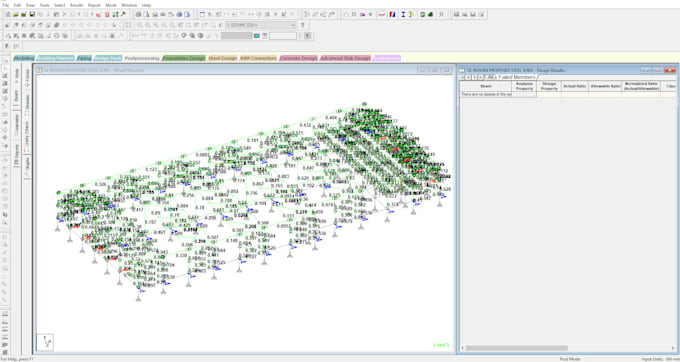Select the Postprocessing mode tab
Image resolution: width=680 pixels, height=362 pixels.
(142, 58)
